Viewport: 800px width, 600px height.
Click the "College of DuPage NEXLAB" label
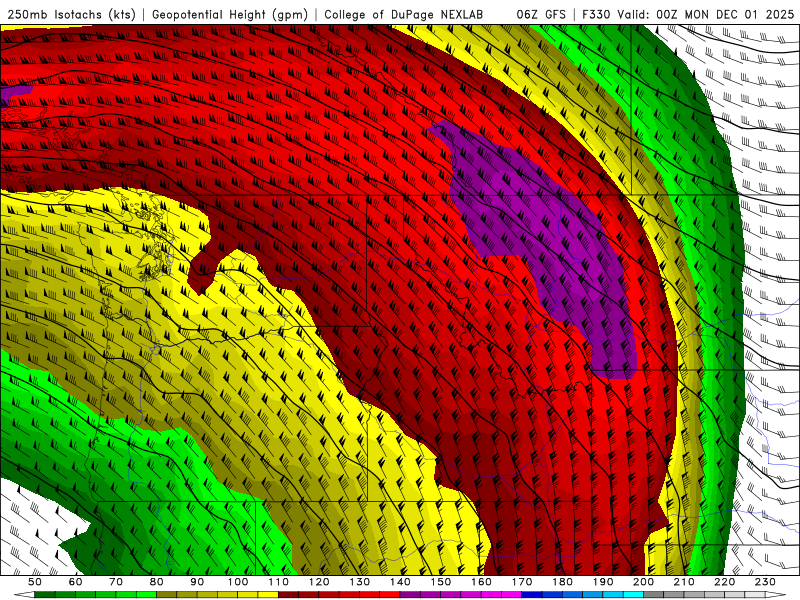pos(404,15)
